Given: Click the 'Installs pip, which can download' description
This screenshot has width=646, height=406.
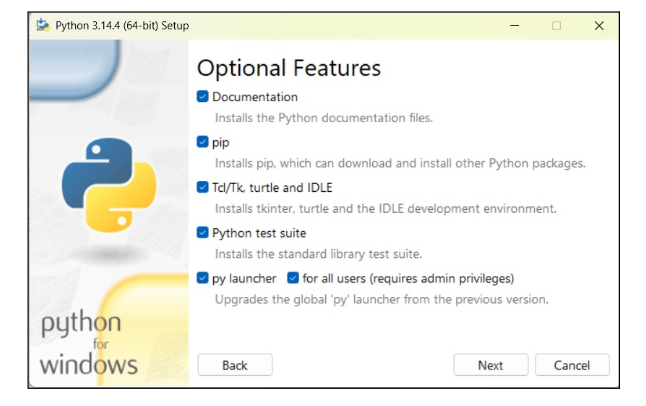Looking at the screenshot, I should (x=400, y=163).
